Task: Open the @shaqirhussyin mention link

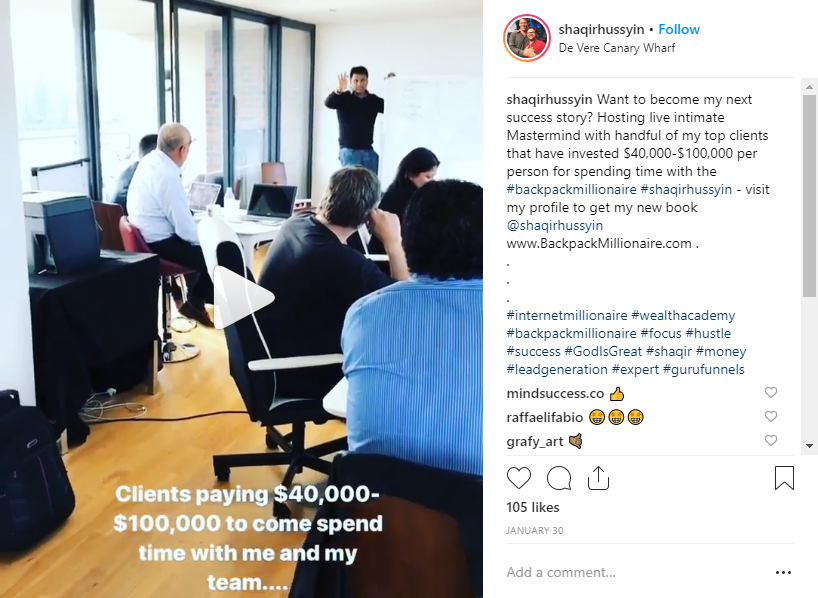Action: click(555, 225)
